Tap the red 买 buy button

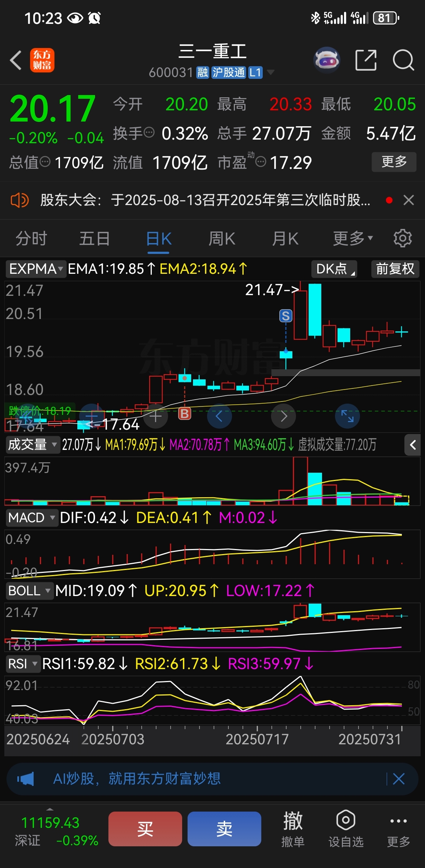[145, 829]
